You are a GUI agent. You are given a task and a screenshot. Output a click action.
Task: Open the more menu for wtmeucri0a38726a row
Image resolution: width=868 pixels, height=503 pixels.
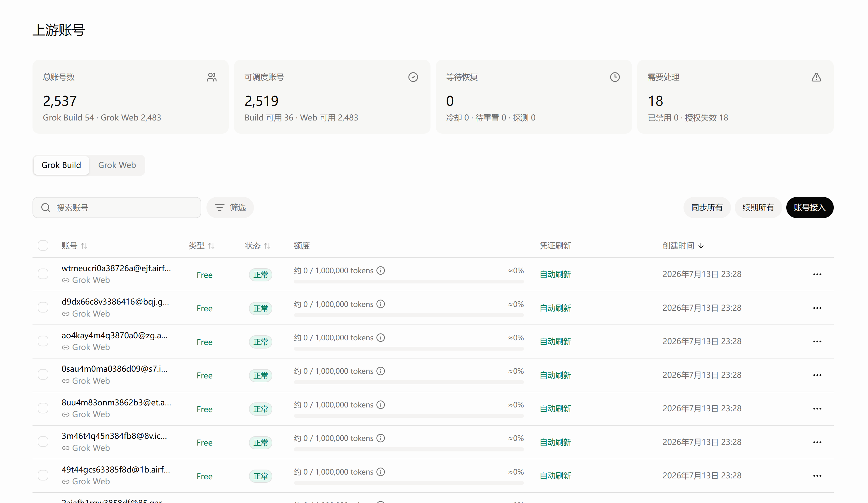[x=817, y=274]
